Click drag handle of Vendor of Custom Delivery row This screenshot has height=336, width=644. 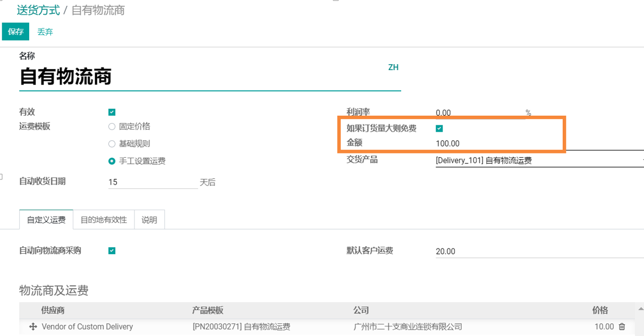pyautogui.click(x=33, y=327)
